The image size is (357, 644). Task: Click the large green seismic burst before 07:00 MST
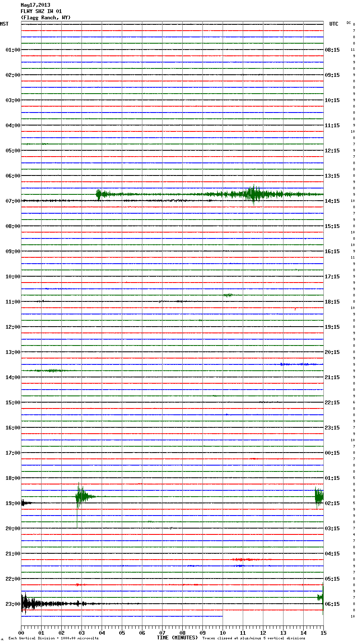pyautogui.click(x=253, y=194)
